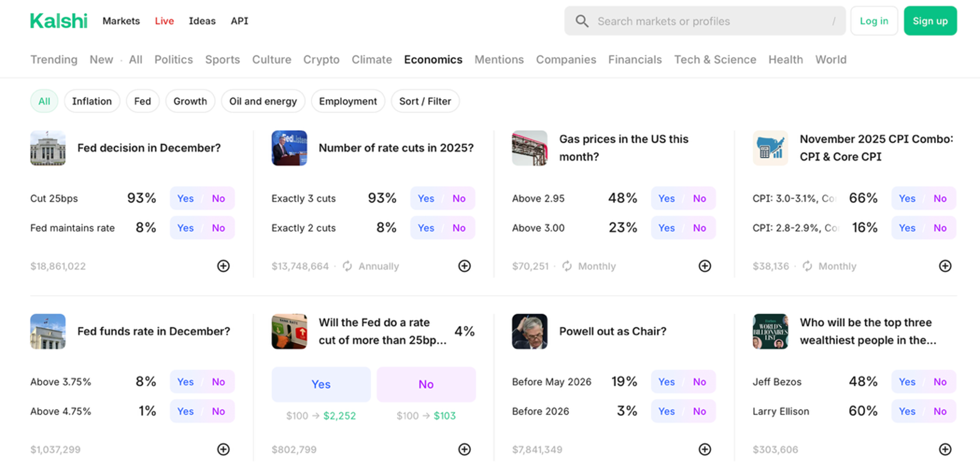Click plus icon on Gas prices card
This screenshot has width=980, height=470.
(705, 266)
